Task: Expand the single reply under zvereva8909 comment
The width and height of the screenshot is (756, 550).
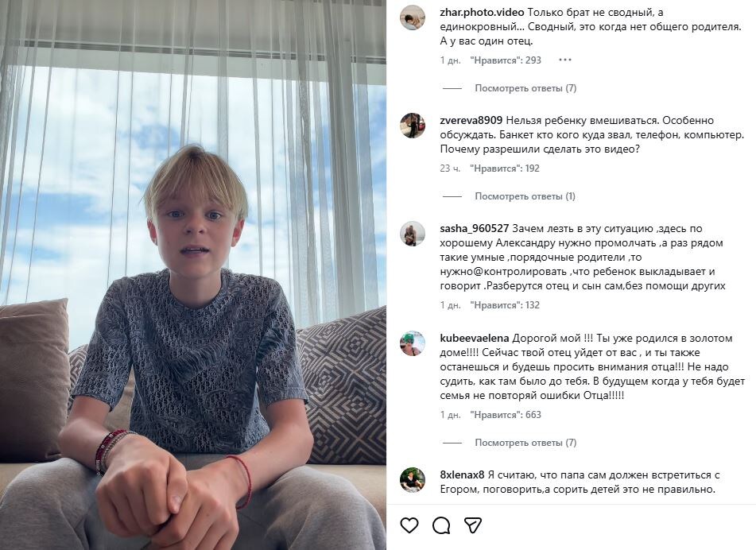Action: pyautogui.click(x=525, y=196)
